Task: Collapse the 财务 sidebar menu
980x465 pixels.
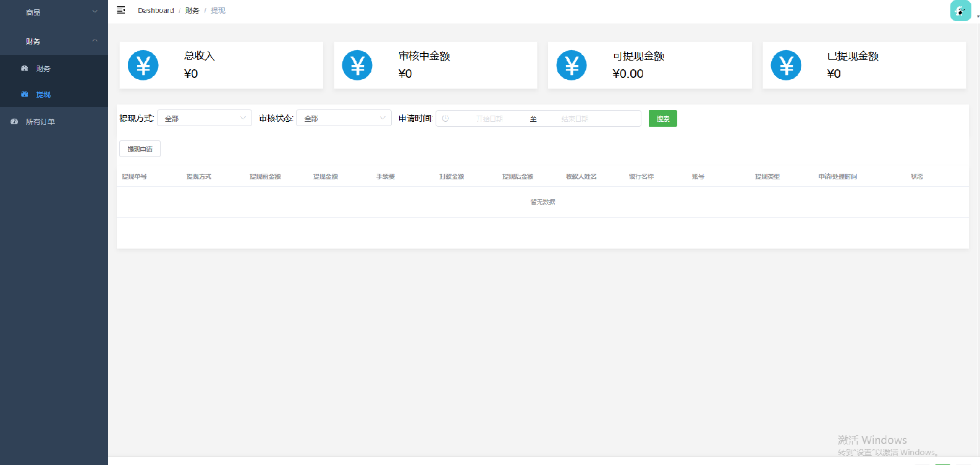Action: [54, 41]
